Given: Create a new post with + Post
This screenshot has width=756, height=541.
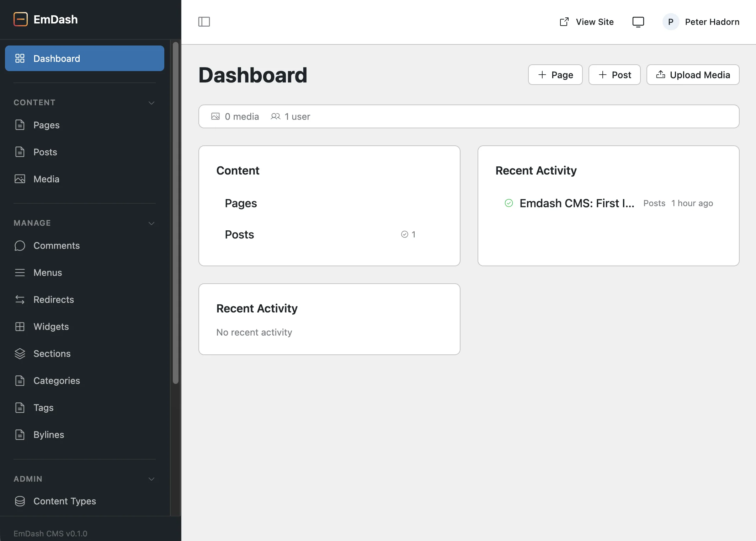Looking at the screenshot, I should coord(614,75).
